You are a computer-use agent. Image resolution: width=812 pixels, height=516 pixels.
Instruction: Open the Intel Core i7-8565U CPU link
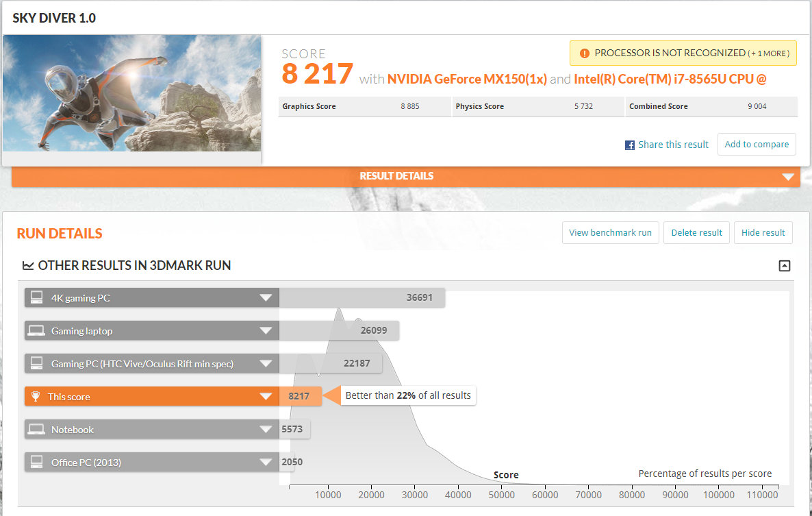[x=670, y=79]
